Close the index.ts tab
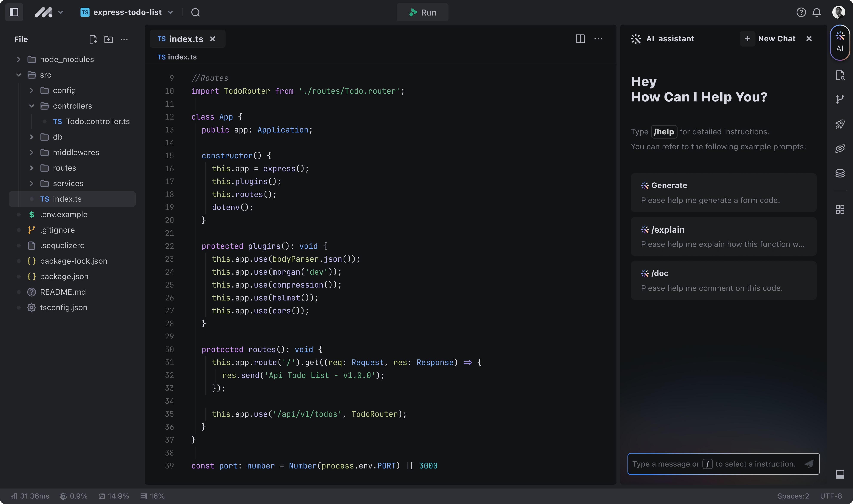Screen dimensions: 853x504 click(x=213, y=39)
